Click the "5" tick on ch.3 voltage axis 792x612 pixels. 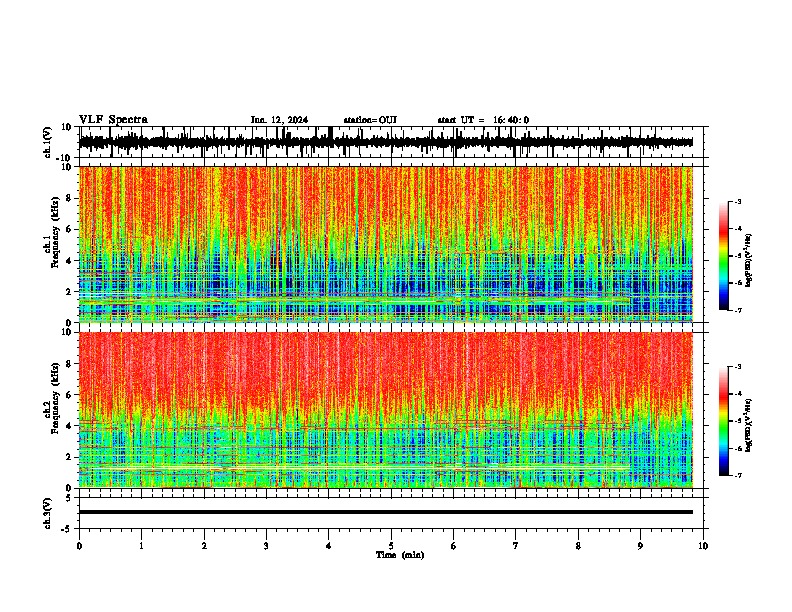[x=70, y=498]
